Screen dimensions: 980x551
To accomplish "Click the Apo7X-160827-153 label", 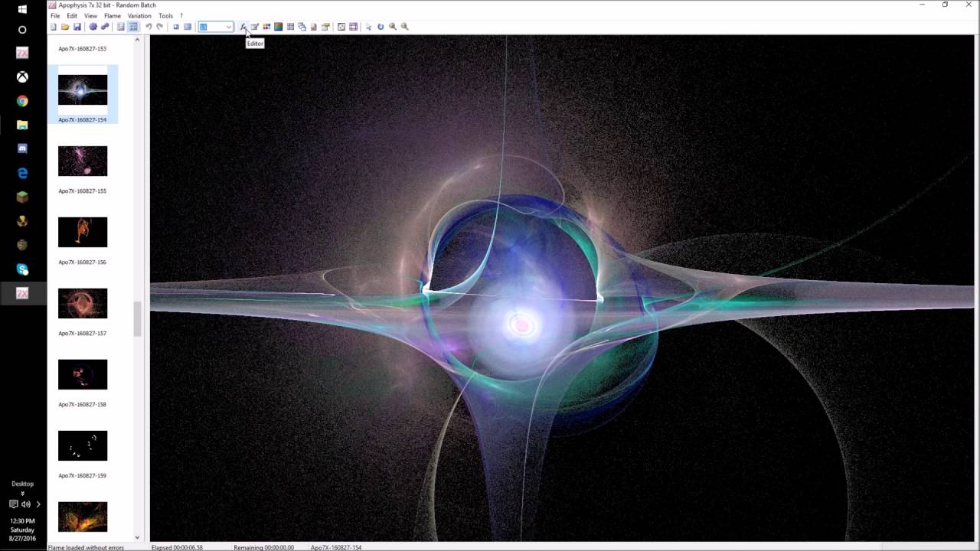I will coord(83,48).
